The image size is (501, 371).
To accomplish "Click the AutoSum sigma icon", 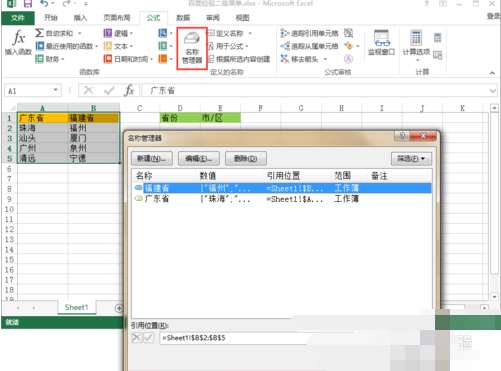I will 39,33.
